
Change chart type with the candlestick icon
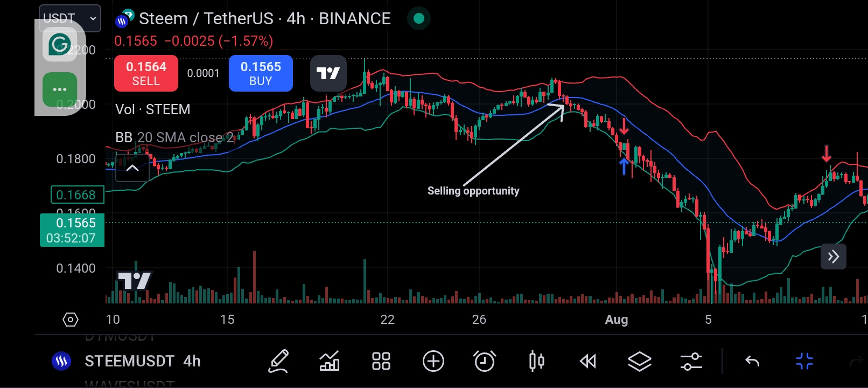point(536,361)
